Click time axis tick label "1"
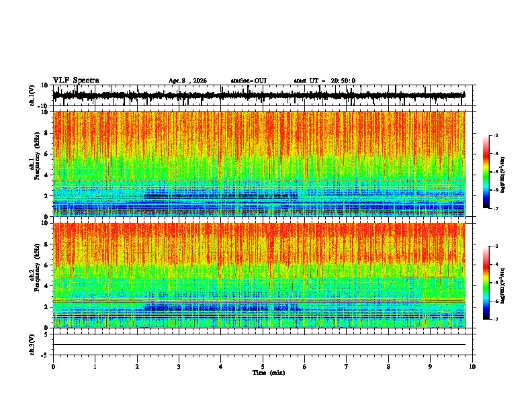This screenshot has width=532, height=411. (x=95, y=367)
